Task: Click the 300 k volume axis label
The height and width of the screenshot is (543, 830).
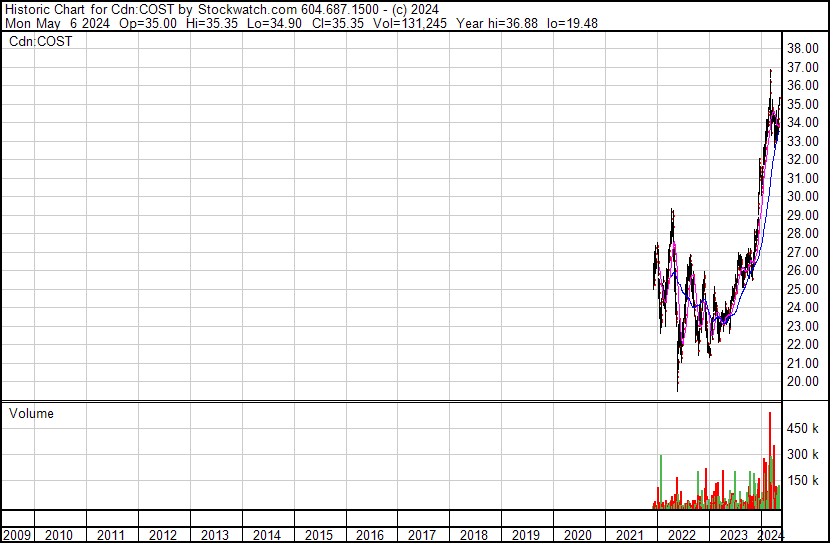Action: 803,454
